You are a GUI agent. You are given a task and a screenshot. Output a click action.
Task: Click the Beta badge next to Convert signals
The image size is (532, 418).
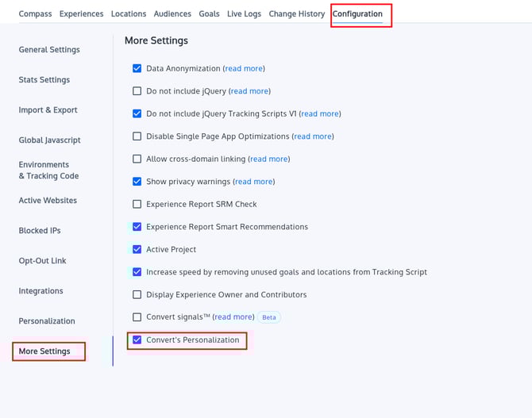269,317
